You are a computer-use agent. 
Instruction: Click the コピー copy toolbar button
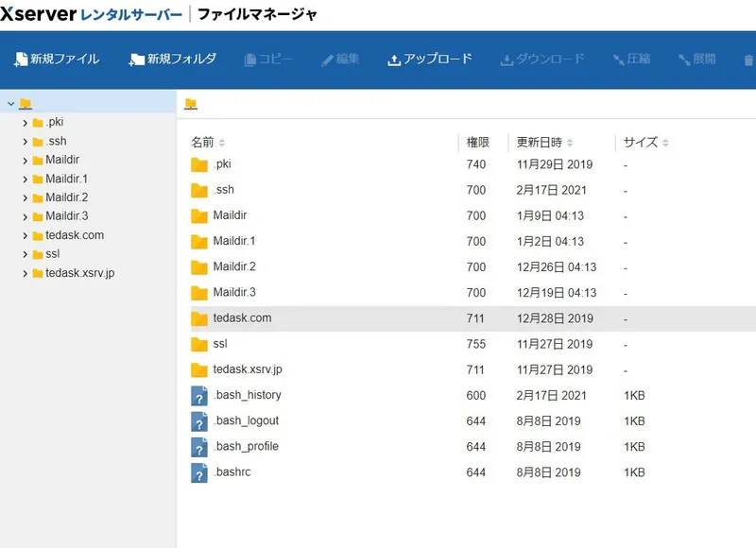click(x=268, y=60)
